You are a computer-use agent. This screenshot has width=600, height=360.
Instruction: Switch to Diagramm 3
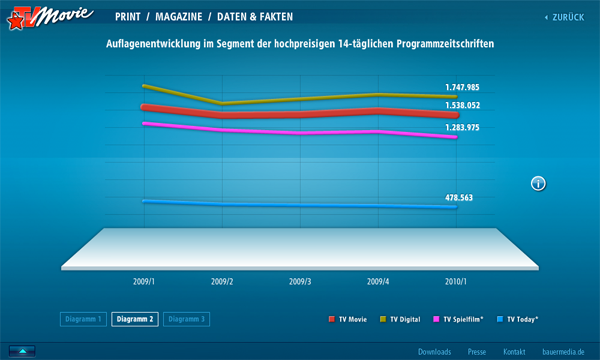pyautogui.click(x=186, y=319)
